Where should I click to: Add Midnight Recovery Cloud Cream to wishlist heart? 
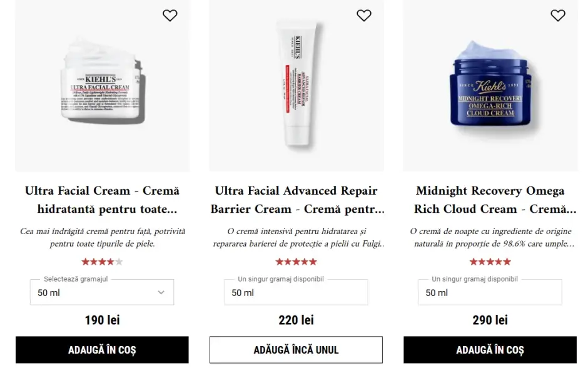click(558, 16)
